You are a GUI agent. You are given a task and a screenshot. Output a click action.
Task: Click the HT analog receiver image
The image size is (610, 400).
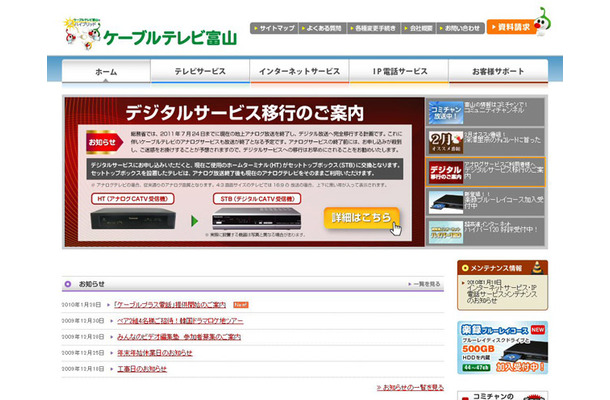click(x=133, y=219)
